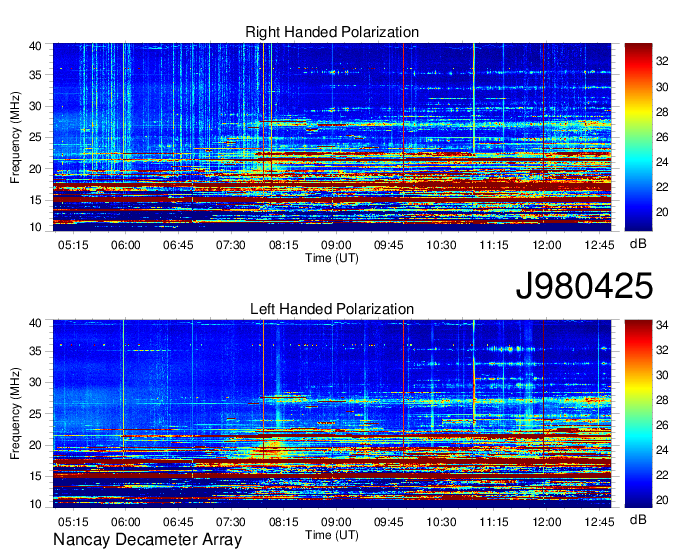Click Frequency (MHz) label of Right Handed plot
The height and width of the screenshot is (552, 680).
coord(15,137)
